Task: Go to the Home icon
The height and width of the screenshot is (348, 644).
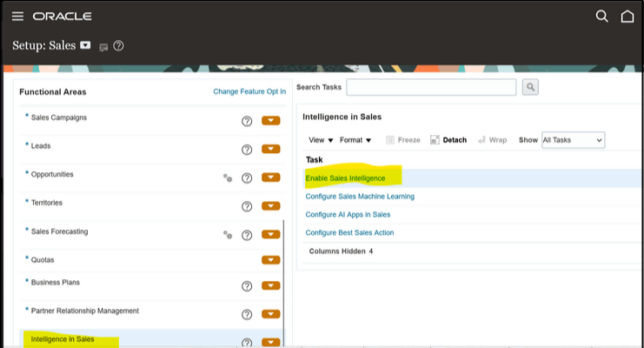Action: tap(627, 16)
